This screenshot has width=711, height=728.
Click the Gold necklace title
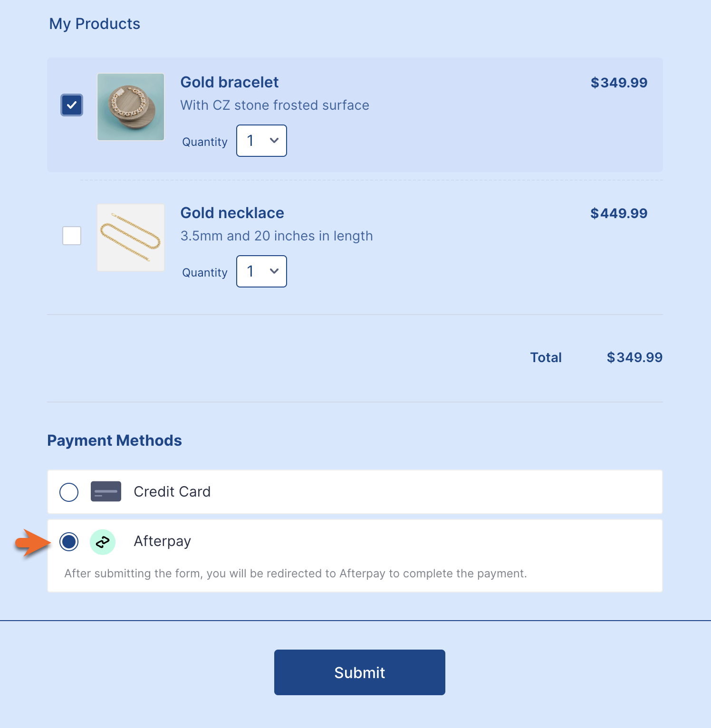click(x=232, y=213)
